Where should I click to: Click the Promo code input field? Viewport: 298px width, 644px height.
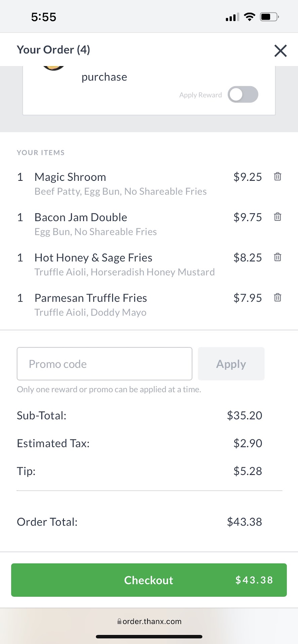pyautogui.click(x=104, y=364)
